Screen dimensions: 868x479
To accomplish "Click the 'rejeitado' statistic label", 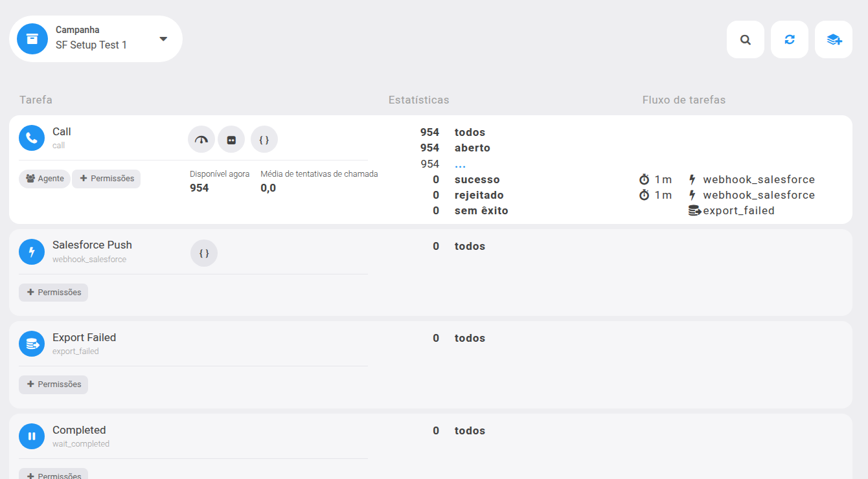I will tap(479, 195).
